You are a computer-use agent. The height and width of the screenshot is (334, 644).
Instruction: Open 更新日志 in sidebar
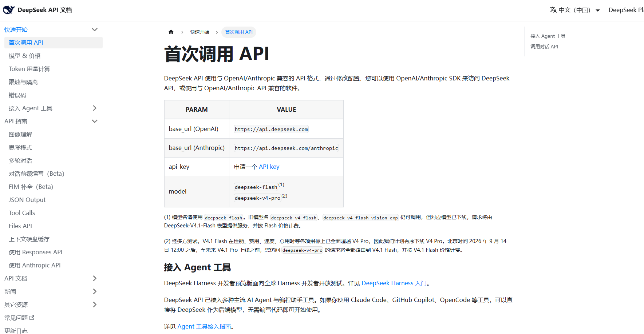16,330
